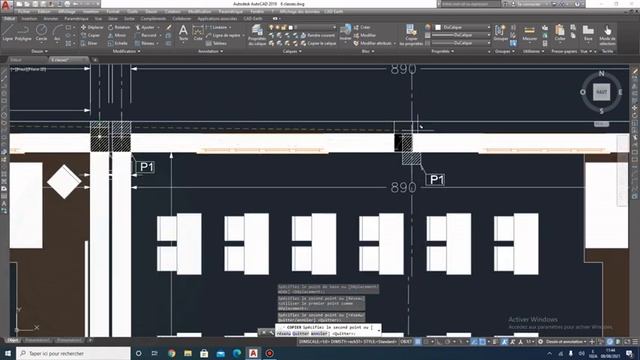640x360 pixels.
Task: Click the command line input field
Action: [329, 330]
